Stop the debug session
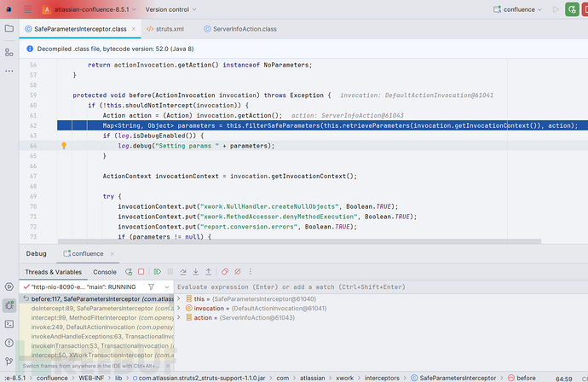 (x=141, y=271)
